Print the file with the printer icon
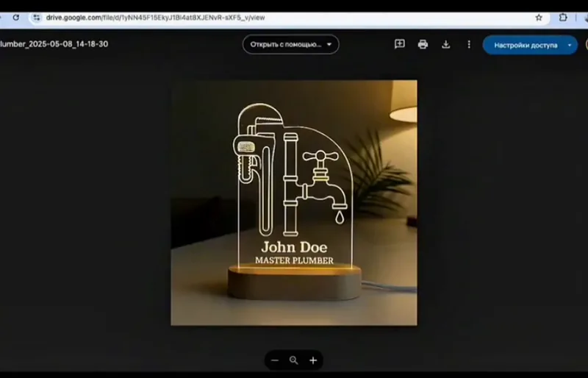 tap(423, 44)
